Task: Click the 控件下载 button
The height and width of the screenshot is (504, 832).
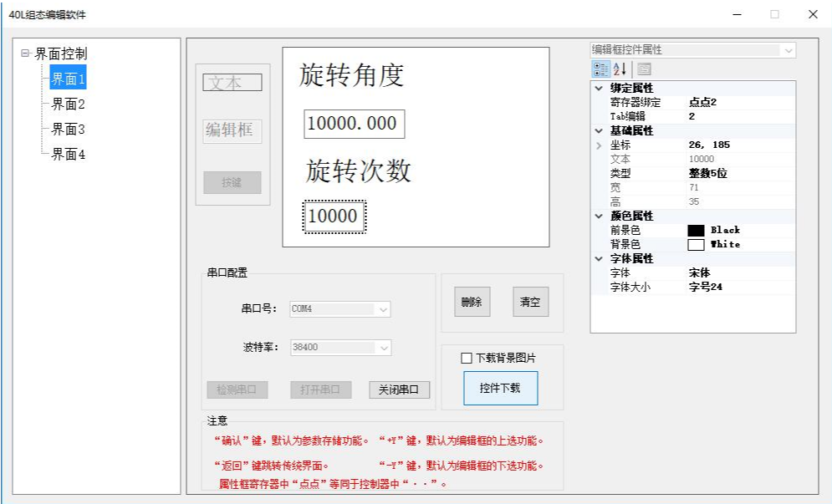Action: coord(500,388)
